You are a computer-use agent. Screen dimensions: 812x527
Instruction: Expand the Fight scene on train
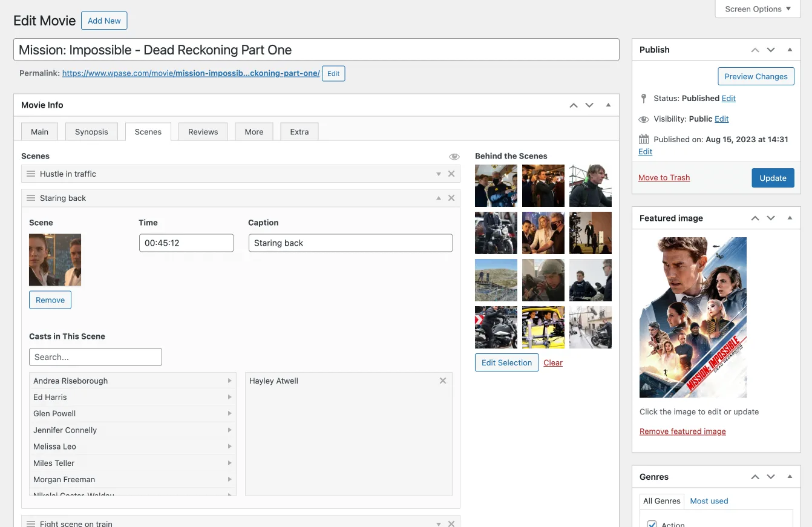click(439, 524)
